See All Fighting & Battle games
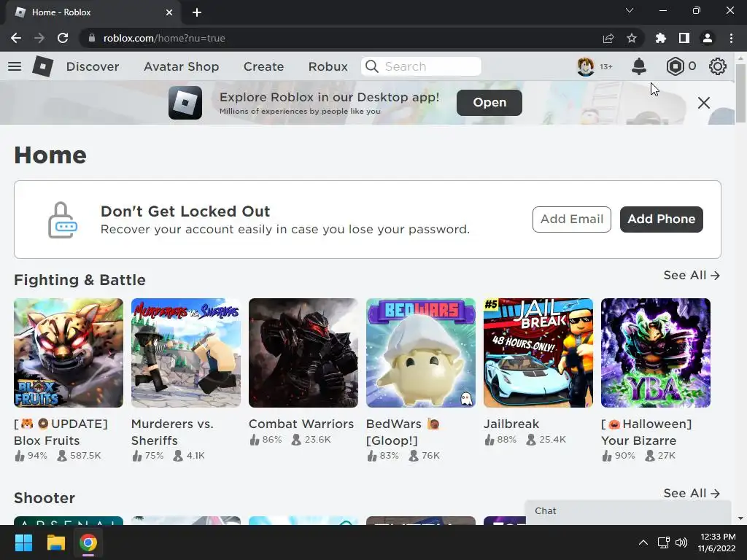Screen dimensions: 747x560 pyautogui.click(x=692, y=275)
